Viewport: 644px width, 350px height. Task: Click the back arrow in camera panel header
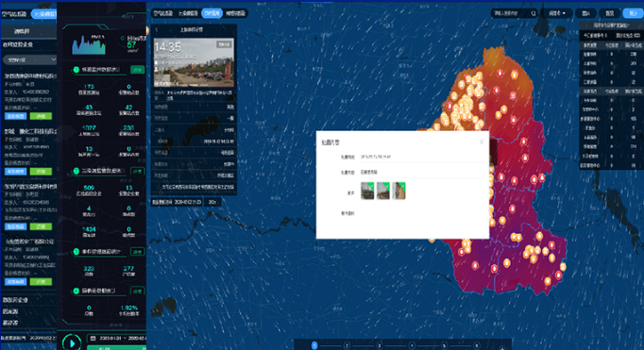click(157, 30)
